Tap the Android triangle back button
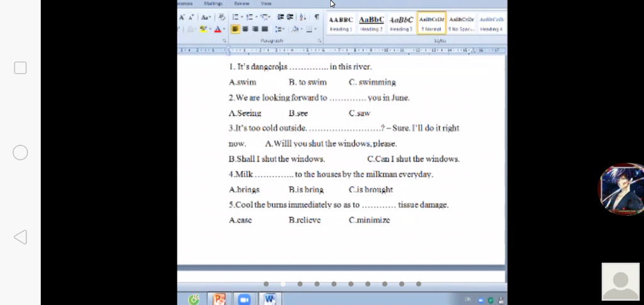Viewport: 644px width, 305px height. click(20, 237)
